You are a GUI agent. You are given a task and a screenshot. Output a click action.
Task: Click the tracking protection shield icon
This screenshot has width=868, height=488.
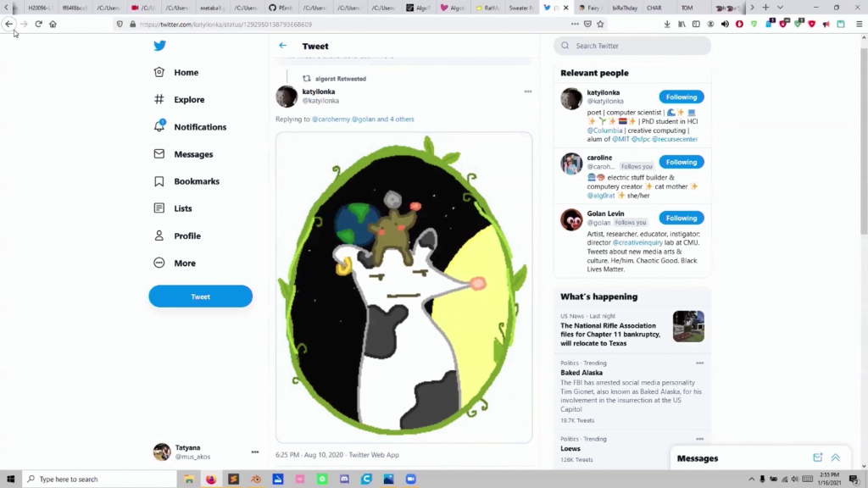click(120, 25)
